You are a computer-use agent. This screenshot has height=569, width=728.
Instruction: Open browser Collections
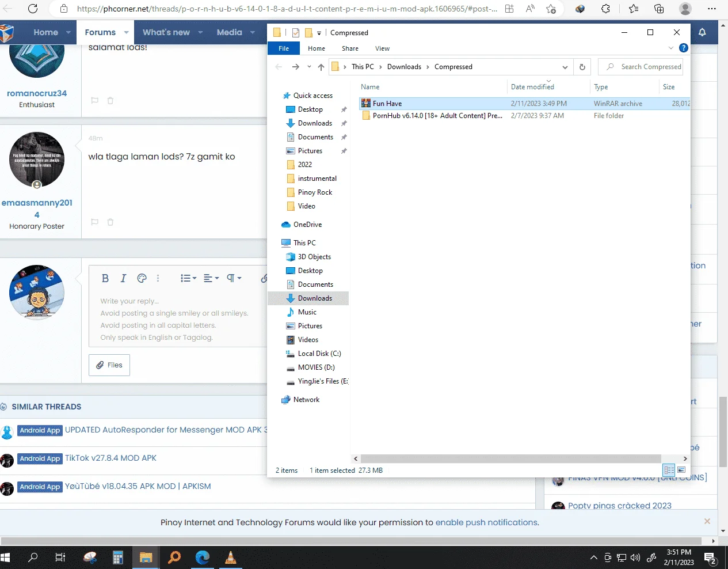coord(659,9)
